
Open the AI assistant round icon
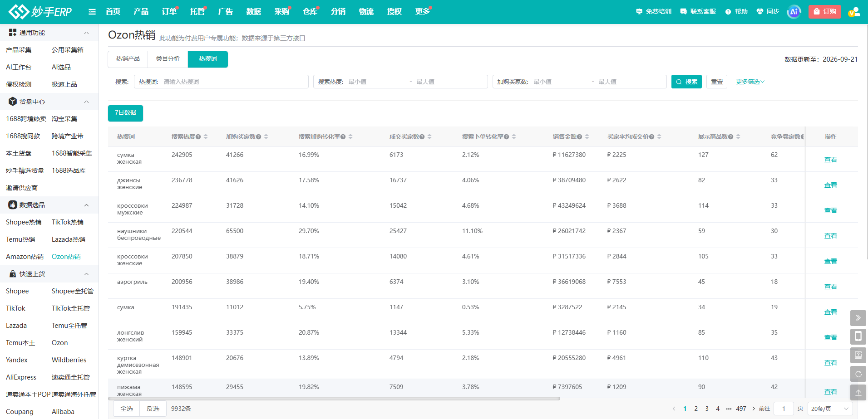pos(794,12)
